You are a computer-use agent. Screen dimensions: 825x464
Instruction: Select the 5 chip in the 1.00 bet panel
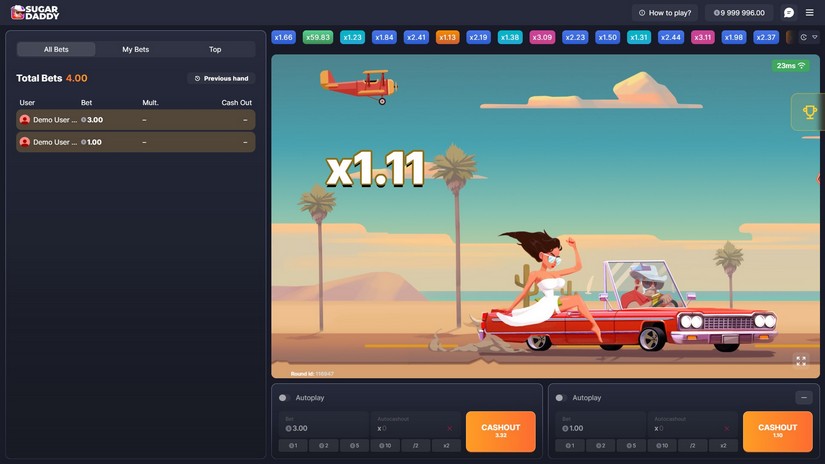[631, 446]
